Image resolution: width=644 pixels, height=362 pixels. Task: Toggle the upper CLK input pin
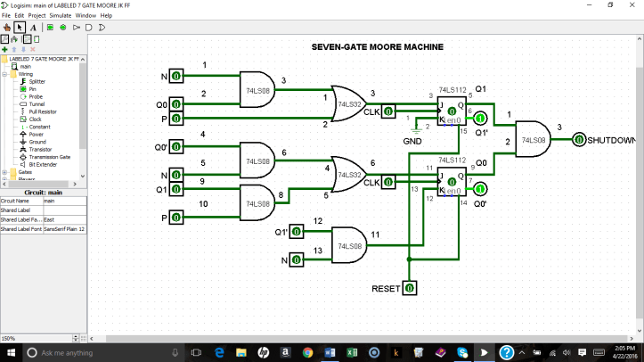pos(388,111)
